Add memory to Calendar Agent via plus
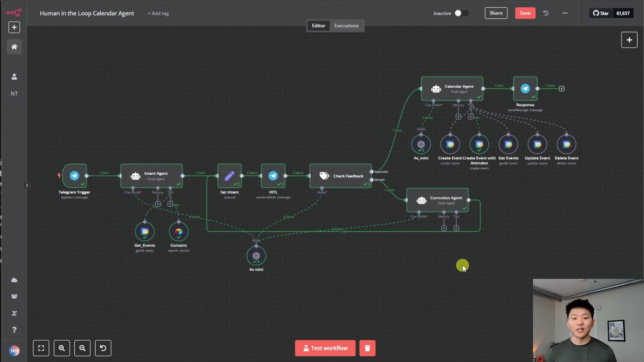Viewport: 644px width, 362px height. (459, 117)
